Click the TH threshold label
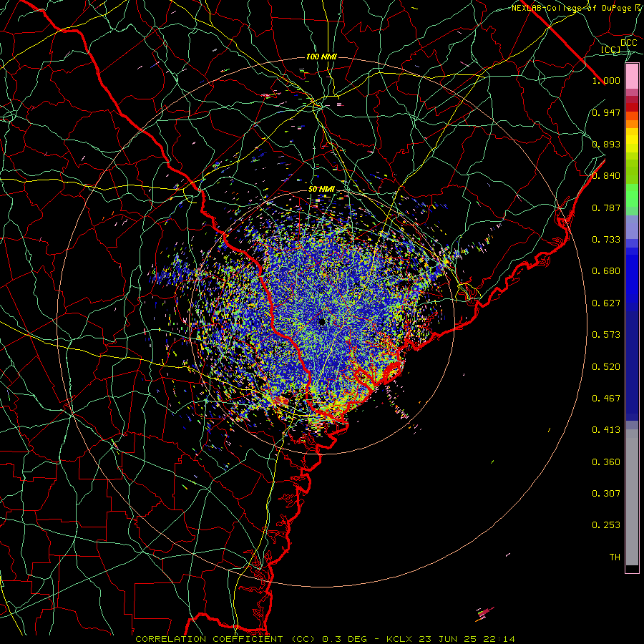The height and width of the screenshot is (644, 644). (615, 557)
